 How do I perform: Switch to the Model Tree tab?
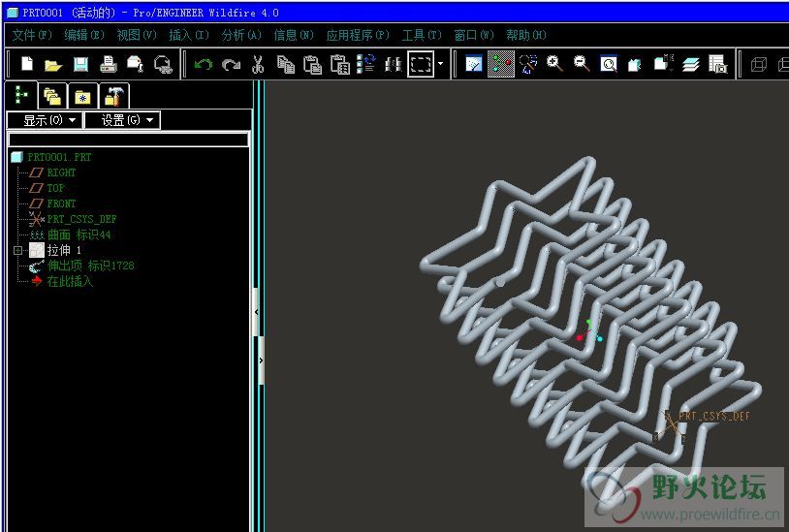click(21, 95)
